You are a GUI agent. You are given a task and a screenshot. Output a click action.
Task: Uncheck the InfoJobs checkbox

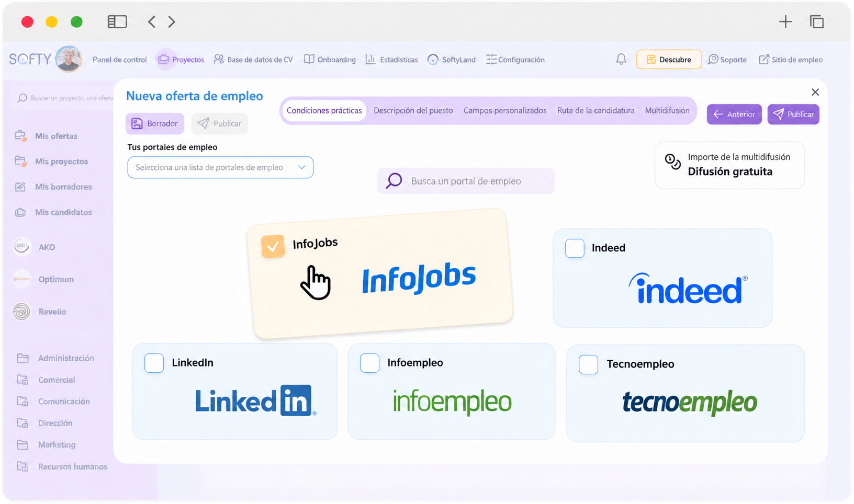[273, 246]
